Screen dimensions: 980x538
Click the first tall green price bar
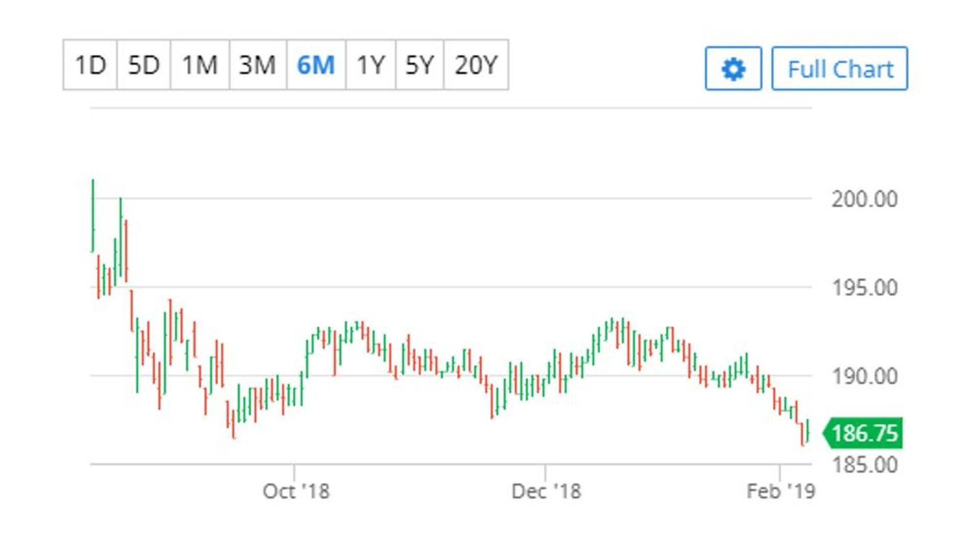[x=93, y=215]
